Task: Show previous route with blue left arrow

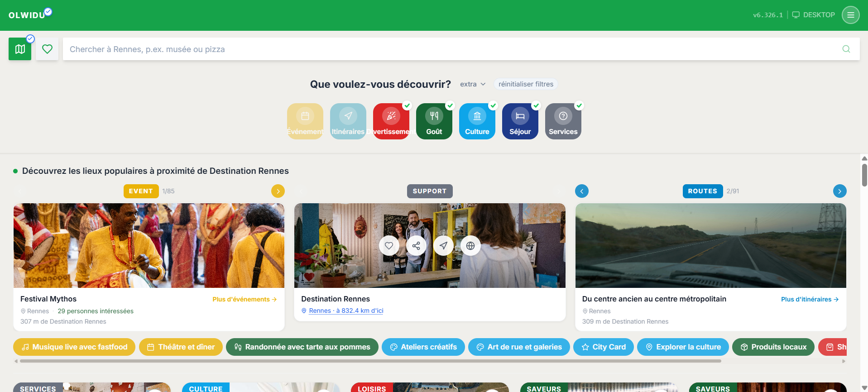Action: click(x=582, y=191)
